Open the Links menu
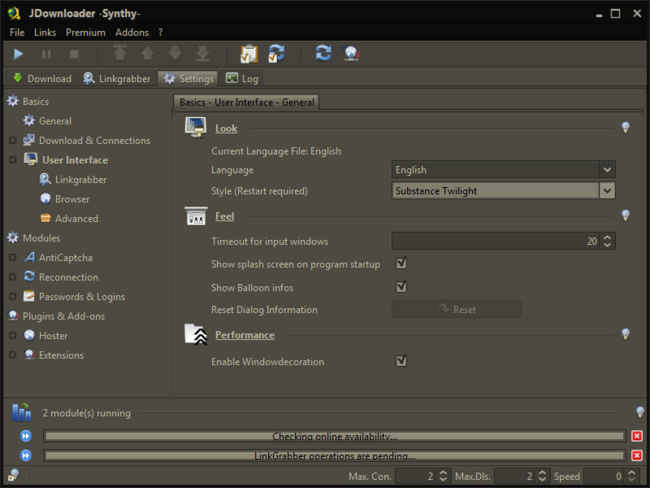This screenshot has width=650, height=488. (x=45, y=32)
